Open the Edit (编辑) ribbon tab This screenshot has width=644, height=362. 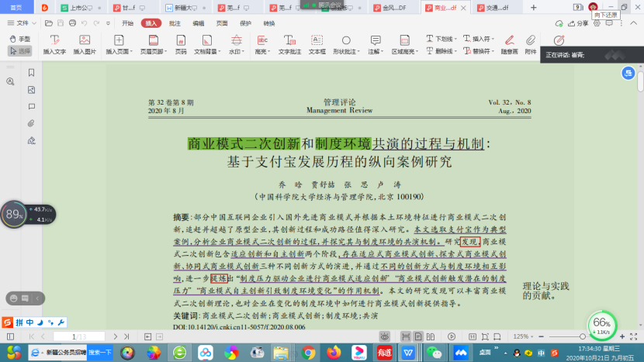[199, 23]
